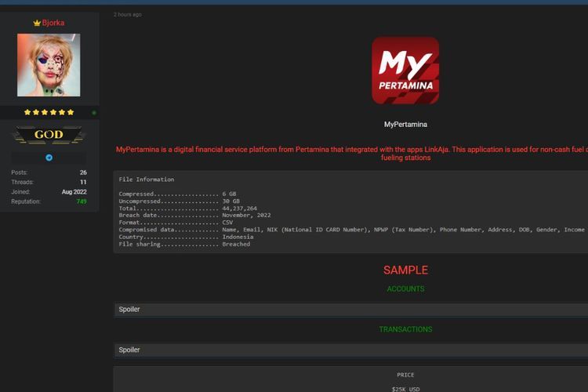View Bjorka's avatar image
The width and height of the screenshot is (588, 392).
pos(49,65)
